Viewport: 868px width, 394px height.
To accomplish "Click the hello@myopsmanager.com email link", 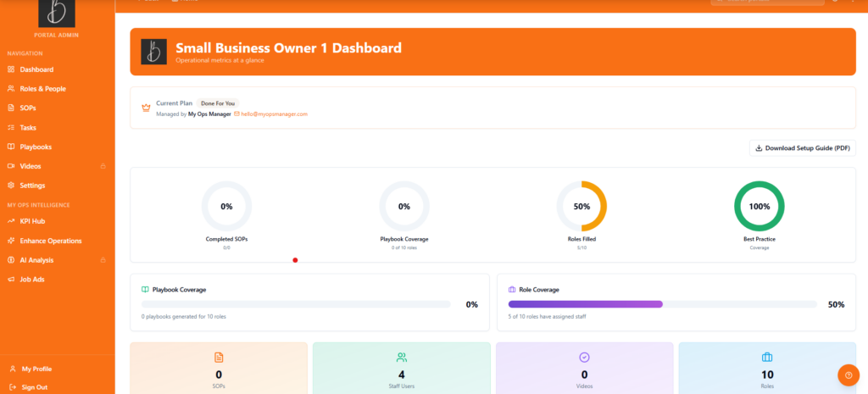I will 274,114.
